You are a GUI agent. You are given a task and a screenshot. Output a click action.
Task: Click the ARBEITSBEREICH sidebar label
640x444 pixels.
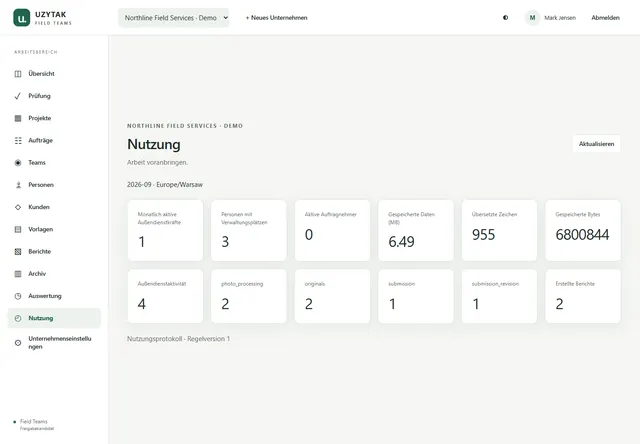[x=36, y=52]
